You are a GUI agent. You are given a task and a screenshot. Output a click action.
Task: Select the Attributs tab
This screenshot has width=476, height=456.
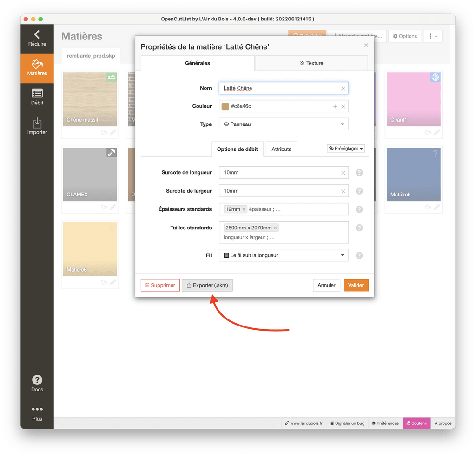click(x=281, y=149)
